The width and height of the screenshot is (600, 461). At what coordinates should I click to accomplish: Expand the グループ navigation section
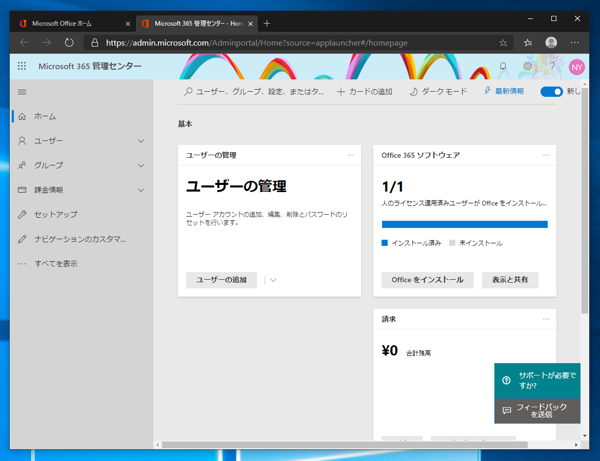pos(141,166)
